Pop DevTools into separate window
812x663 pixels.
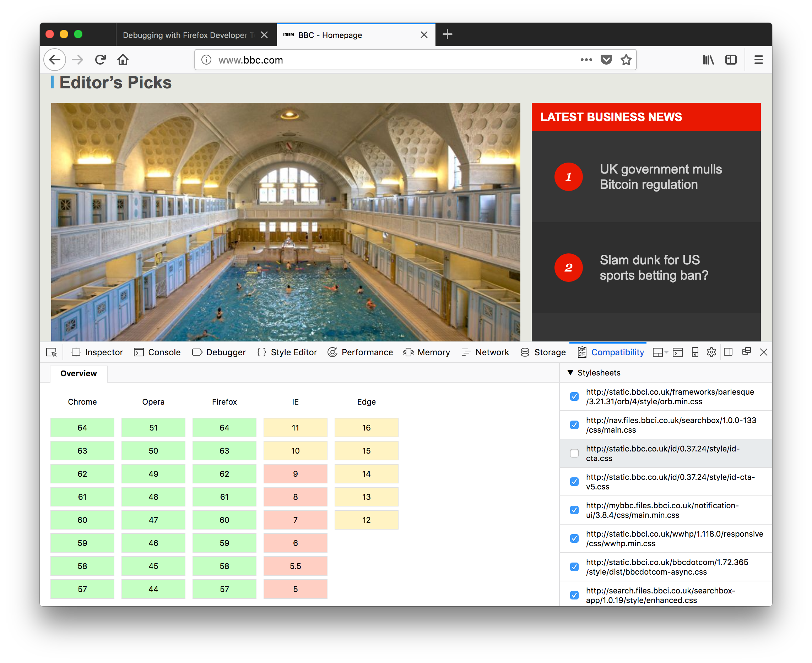tap(746, 352)
